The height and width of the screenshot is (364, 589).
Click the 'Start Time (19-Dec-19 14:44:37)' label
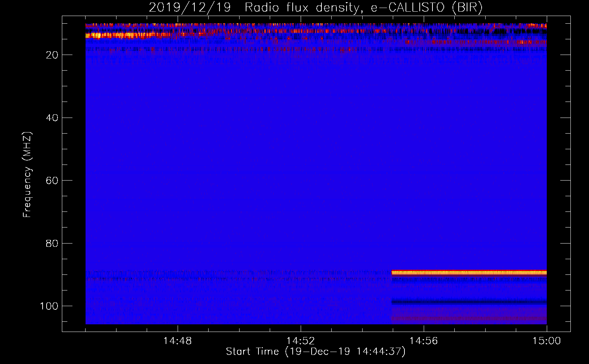point(316,352)
